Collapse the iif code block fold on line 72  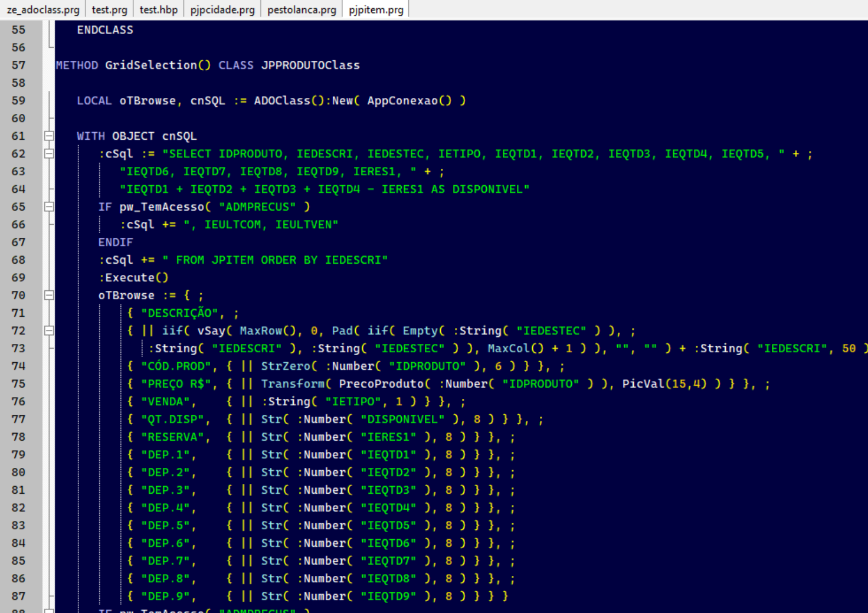49,330
